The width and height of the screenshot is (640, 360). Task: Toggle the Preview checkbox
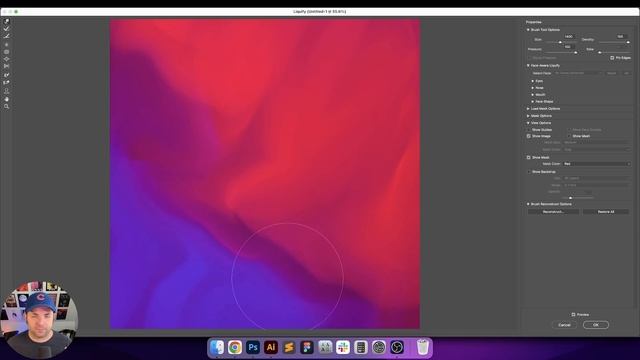[x=573, y=315]
